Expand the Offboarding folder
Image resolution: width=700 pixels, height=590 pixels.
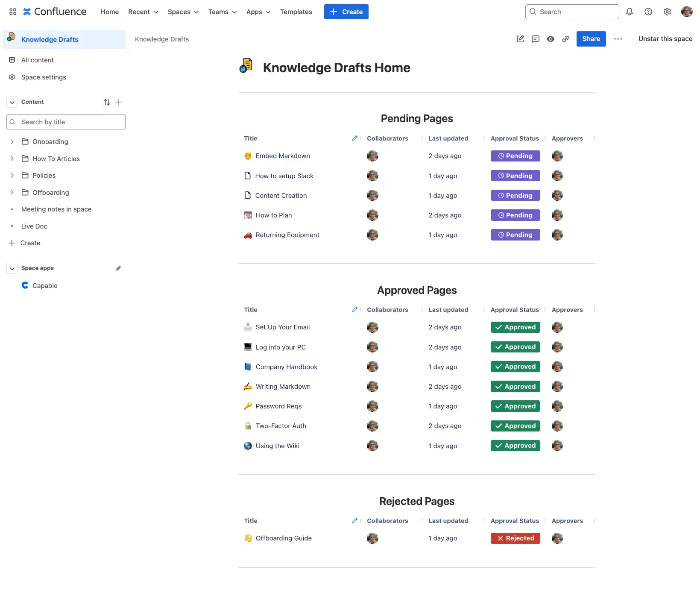12,192
